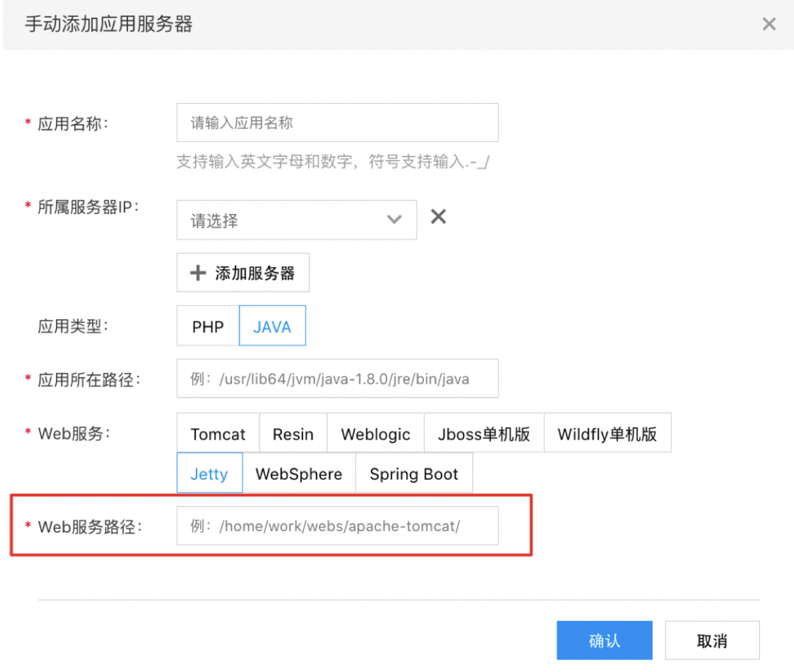This screenshot has height=672, width=794.
Task: Click the Web服务路径 label
Action: [90, 527]
